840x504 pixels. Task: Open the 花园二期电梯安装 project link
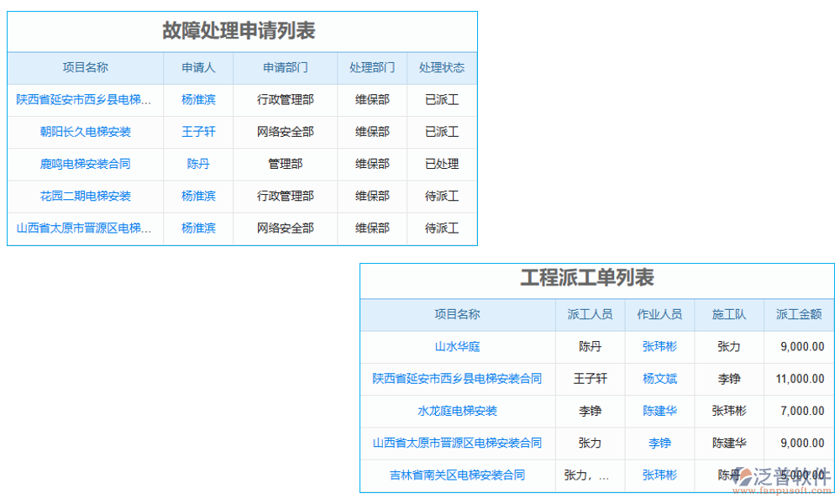[x=85, y=196]
